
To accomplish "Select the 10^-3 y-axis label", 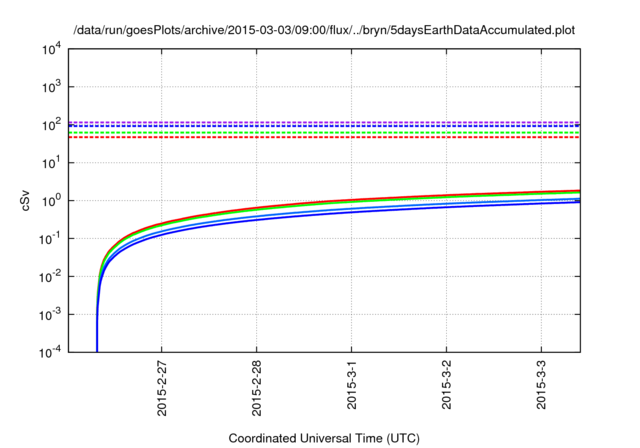I will pos(50,315).
